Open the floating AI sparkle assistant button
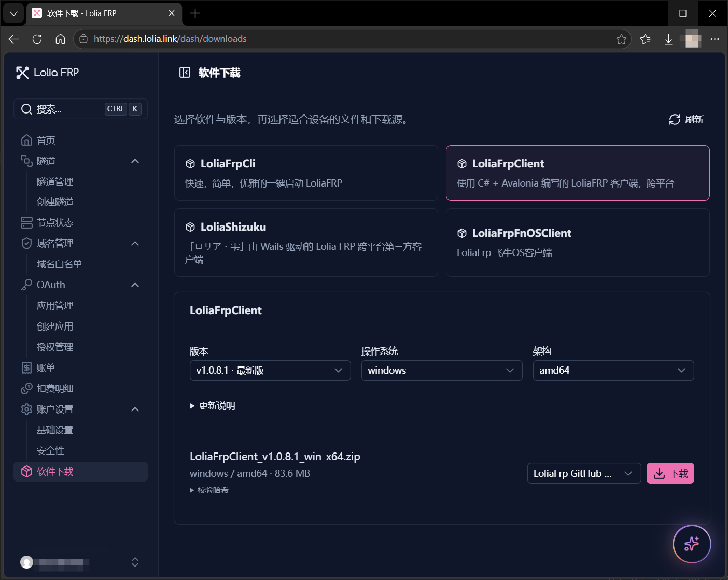This screenshot has height=580, width=728. click(692, 544)
